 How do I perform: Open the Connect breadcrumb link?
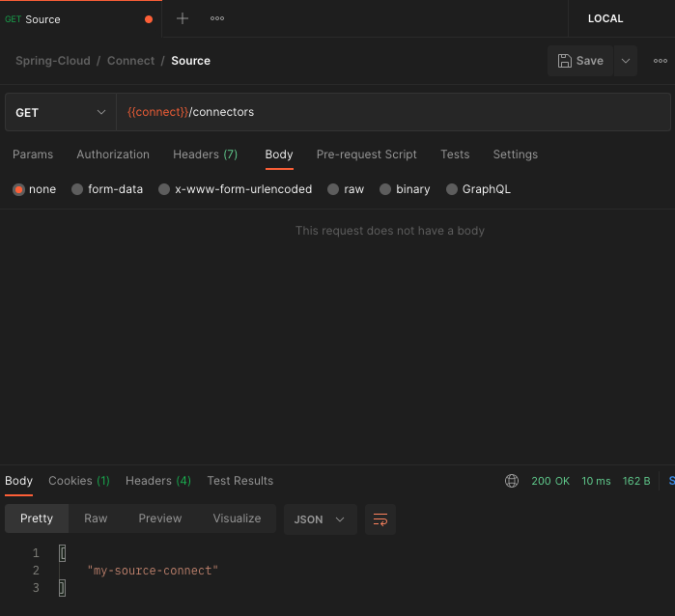point(130,61)
